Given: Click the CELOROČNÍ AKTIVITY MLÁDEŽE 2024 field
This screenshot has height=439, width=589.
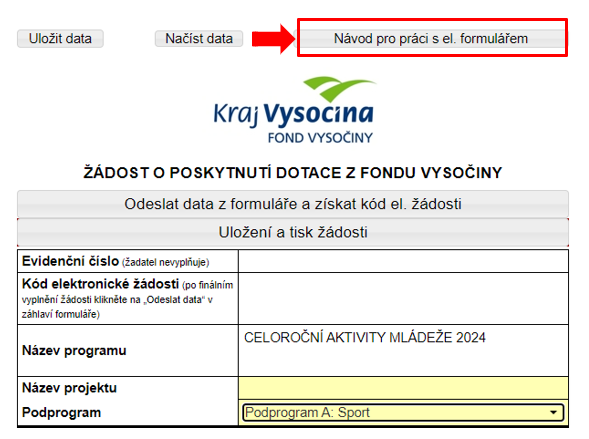Looking at the screenshot, I should pyautogui.click(x=403, y=351).
